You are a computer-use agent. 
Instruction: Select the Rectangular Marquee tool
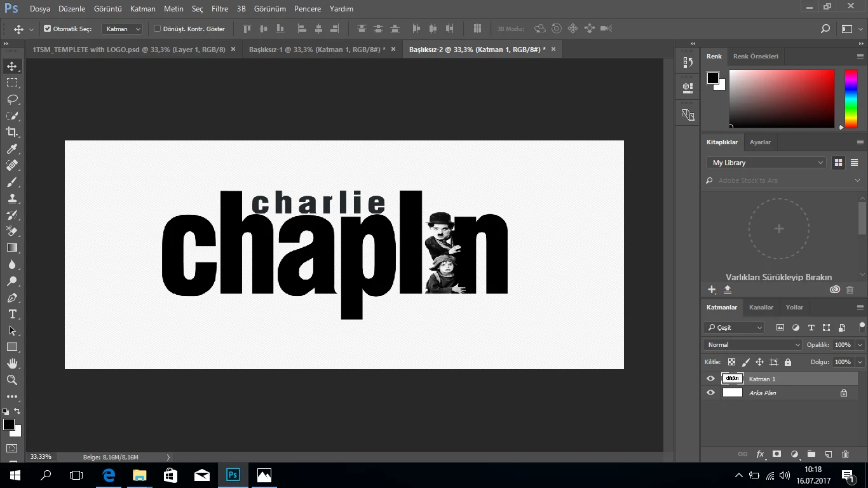(x=11, y=83)
